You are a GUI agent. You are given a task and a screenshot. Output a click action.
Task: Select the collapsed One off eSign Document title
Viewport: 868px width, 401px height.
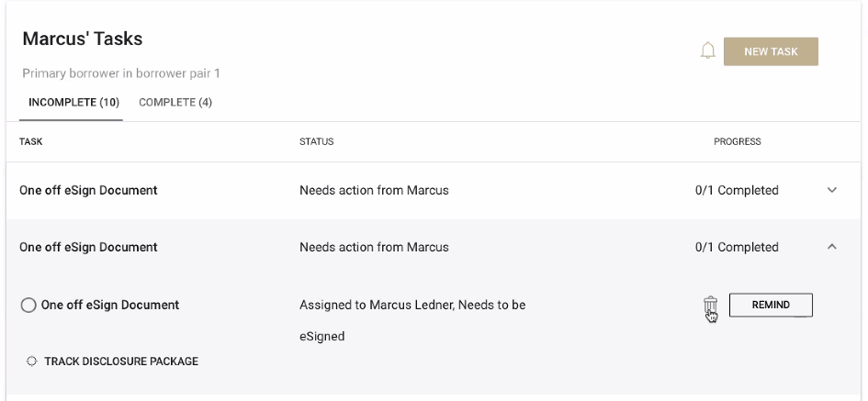tap(88, 191)
